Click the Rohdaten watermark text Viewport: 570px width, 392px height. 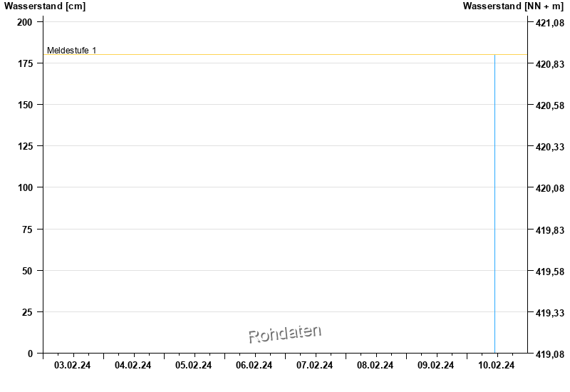click(x=285, y=333)
